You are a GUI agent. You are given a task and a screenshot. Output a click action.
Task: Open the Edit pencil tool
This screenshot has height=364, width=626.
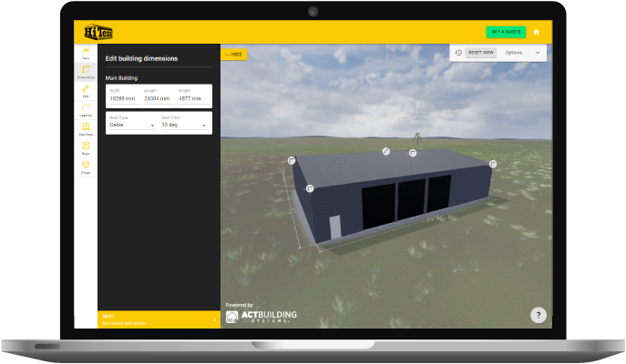click(86, 91)
